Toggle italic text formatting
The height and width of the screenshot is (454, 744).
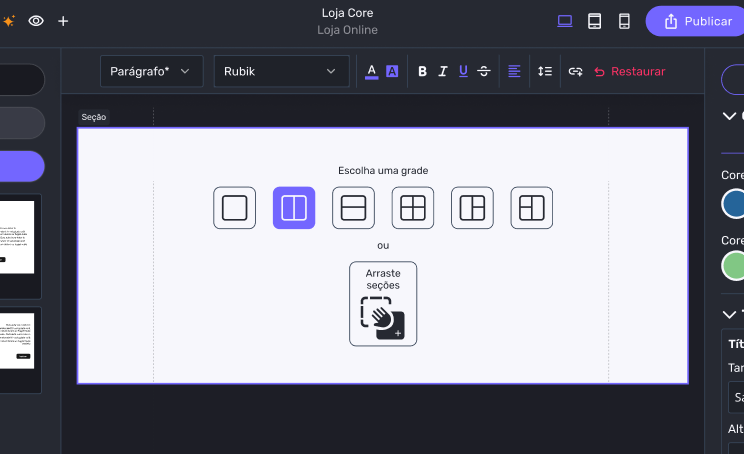tap(442, 71)
